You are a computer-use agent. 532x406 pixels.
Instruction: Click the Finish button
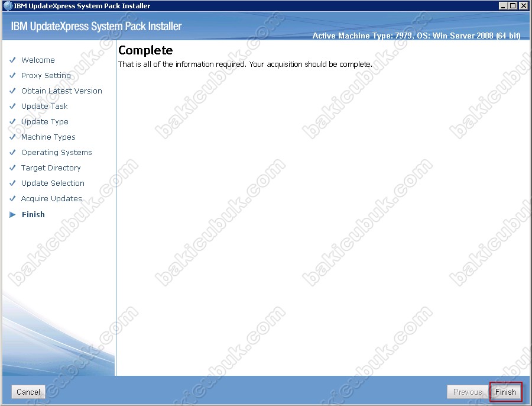(505, 392)
